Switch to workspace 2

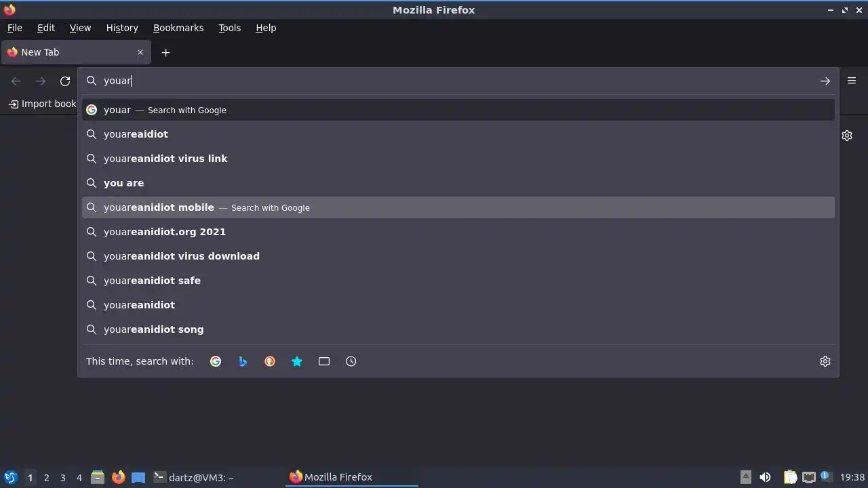(46, 478)
